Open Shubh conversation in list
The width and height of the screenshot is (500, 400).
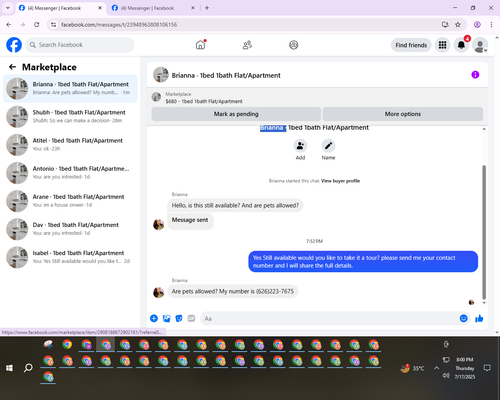coord(70,117)
